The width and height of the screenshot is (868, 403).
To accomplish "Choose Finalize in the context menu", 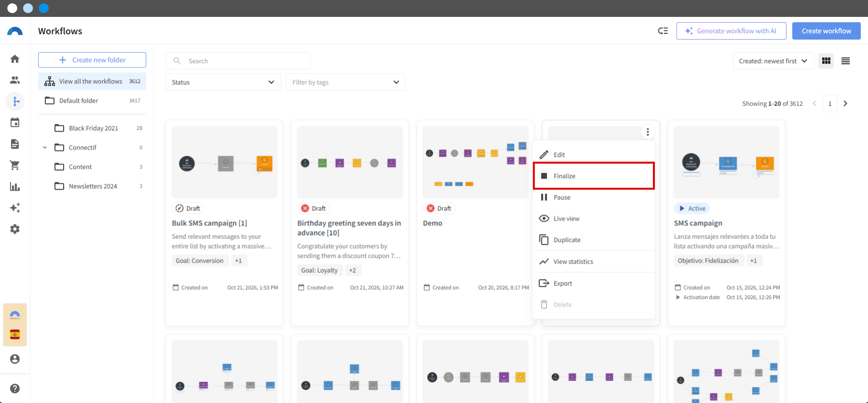I will (594, 176).
